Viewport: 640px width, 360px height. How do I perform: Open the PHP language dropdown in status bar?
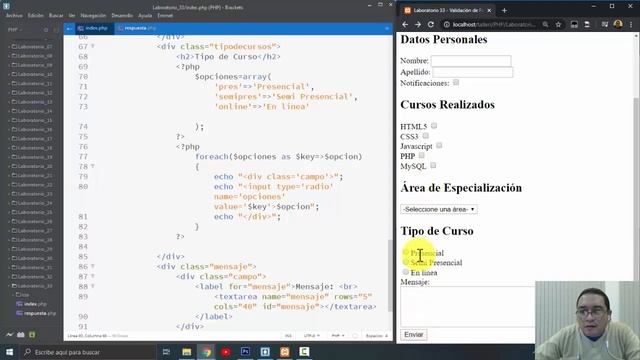(x=338, y=336)
